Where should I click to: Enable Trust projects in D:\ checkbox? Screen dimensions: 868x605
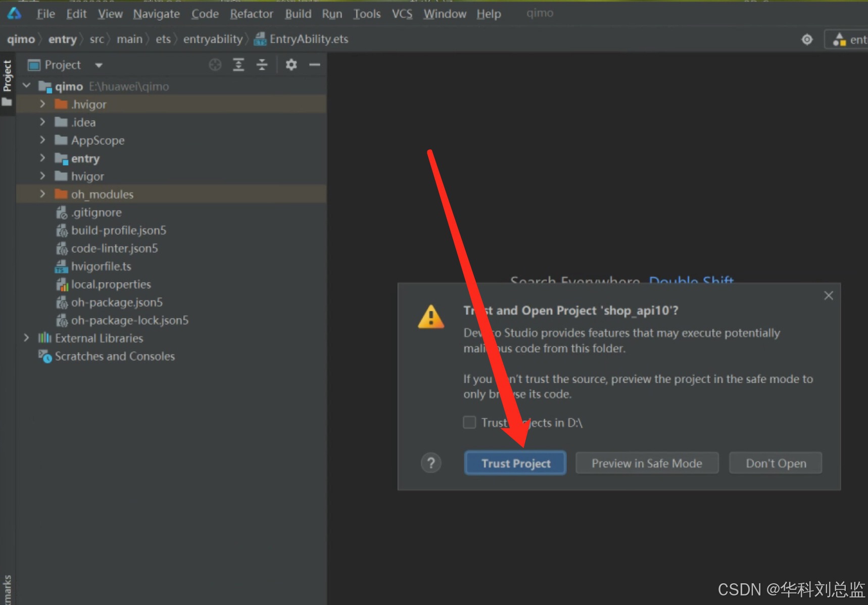(470, 422)
